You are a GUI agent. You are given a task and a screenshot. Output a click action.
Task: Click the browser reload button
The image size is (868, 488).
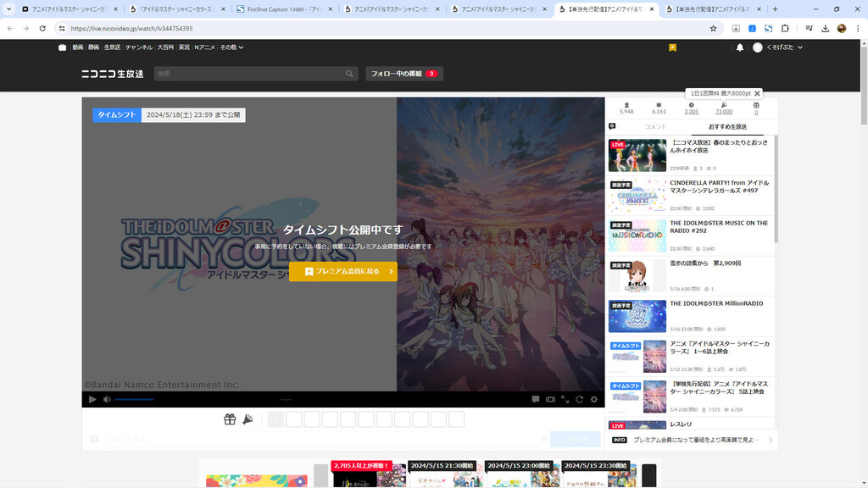(x=42, y=28)
